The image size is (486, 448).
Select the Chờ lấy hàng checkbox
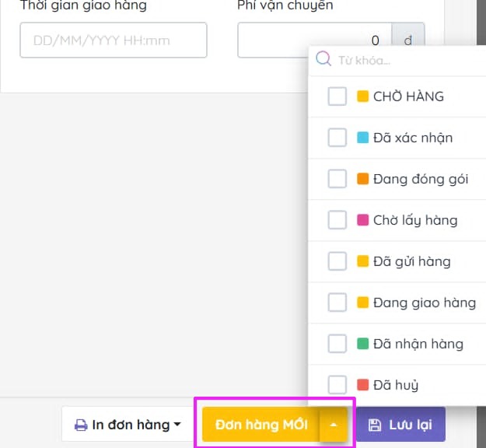point(337,220)
